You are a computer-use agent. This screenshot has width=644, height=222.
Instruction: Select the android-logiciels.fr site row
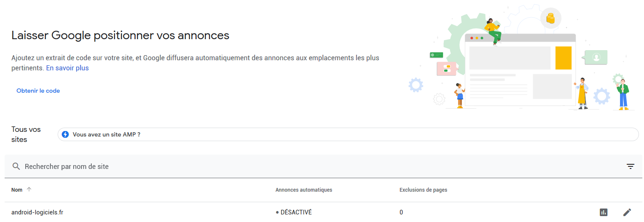pos(323,212)
